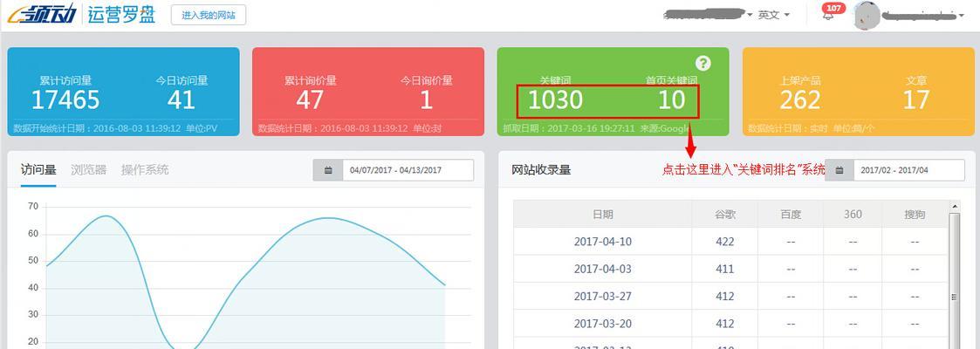Viewport: 980px width, 349px height.
Task: Click the 累计访问量 value 17465
Action: 65,99
